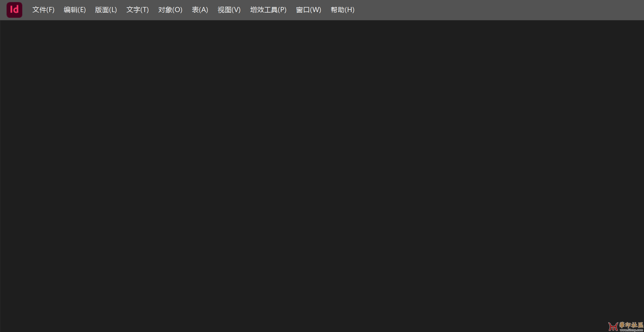The image size is (644, 332).
Task: Open the 视图(V) menu
Action: click(229, 10)
